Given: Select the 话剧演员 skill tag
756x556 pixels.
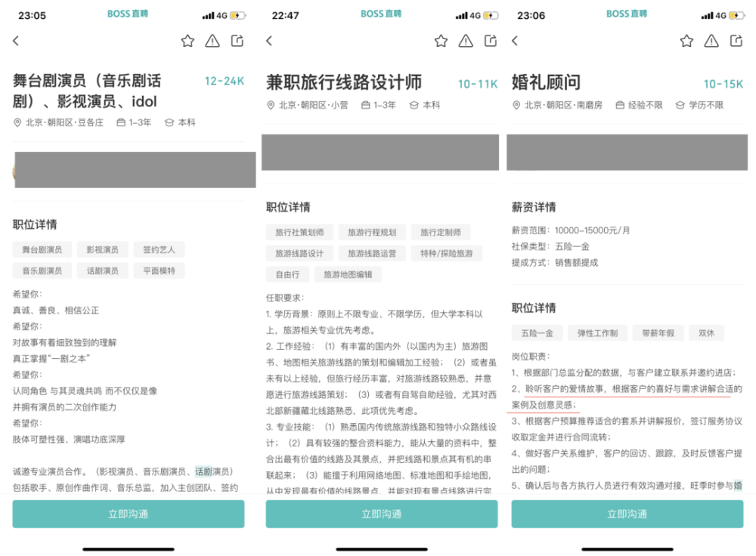Looking at the screenshot, I should tap(103, 270).
